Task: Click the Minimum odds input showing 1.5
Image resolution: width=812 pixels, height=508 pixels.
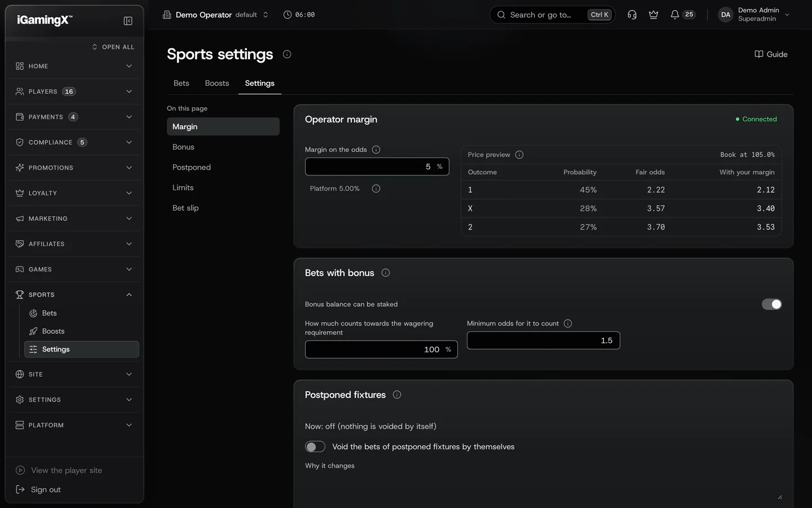Action: coord(544,340)
